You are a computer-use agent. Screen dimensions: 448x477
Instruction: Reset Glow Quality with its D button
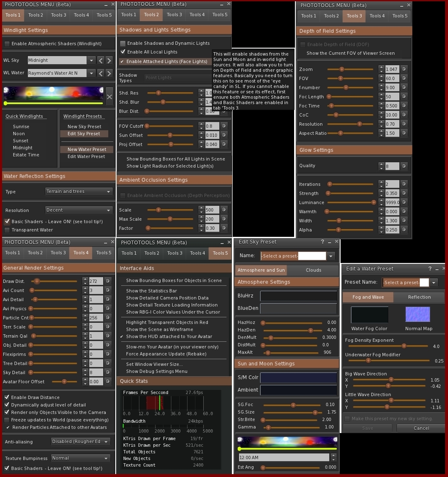pos(403,166)
